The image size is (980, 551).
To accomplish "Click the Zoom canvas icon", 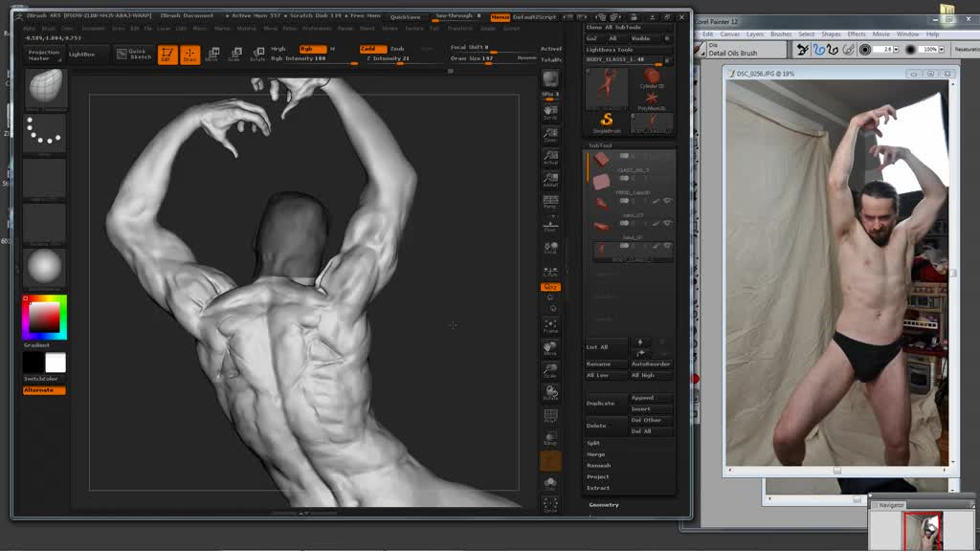I will tap(550, 135).
